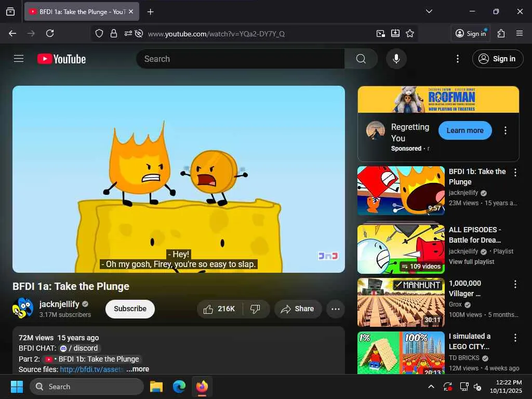Click the video player to pause
The width and height of the screenshot is (532, 399).
(179, 179)
